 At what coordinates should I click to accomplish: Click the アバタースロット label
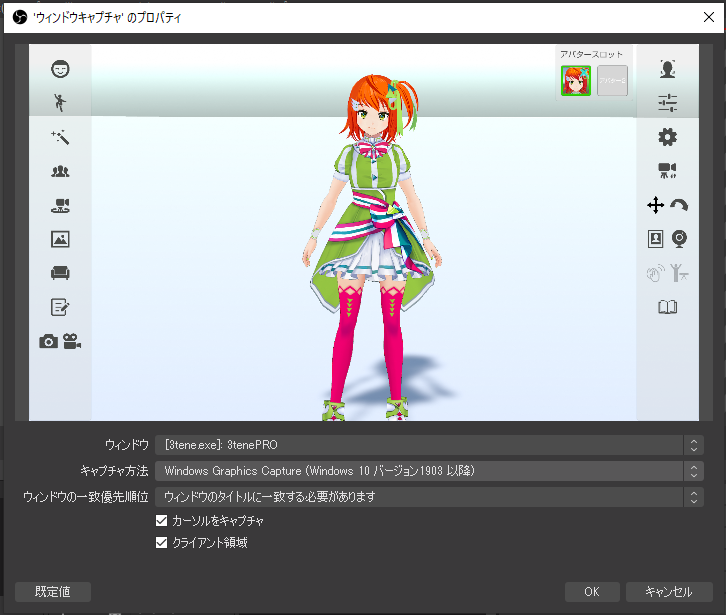click(x=591, y=54)
